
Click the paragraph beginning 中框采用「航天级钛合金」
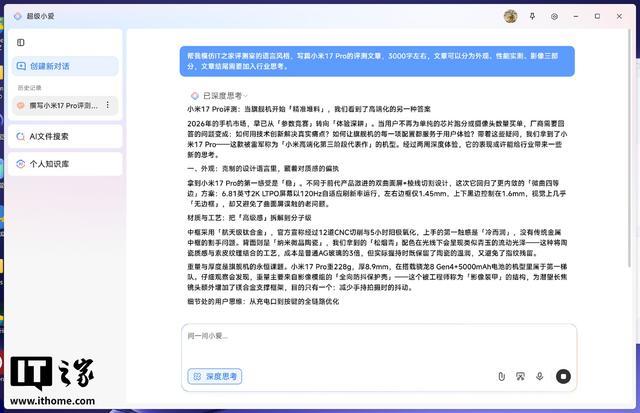point(377,242)
